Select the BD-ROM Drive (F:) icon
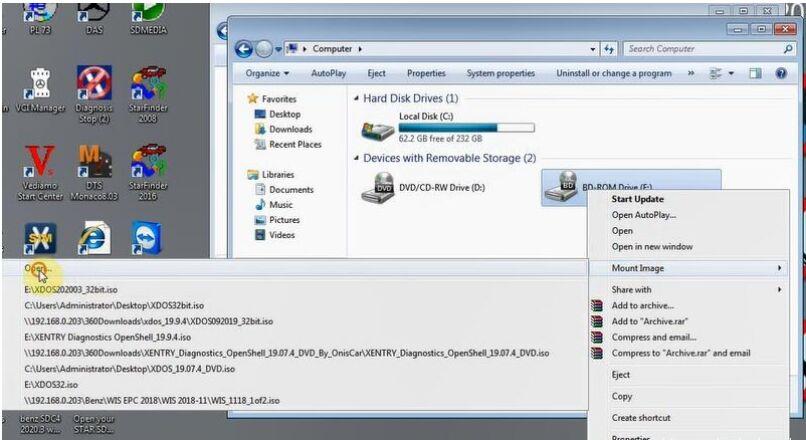The height and width of the screenshot is (440, 806). tap(561, 187)
